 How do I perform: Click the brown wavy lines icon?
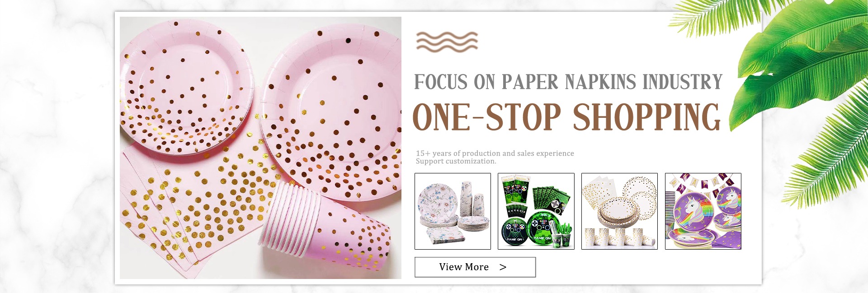point(447,42)
